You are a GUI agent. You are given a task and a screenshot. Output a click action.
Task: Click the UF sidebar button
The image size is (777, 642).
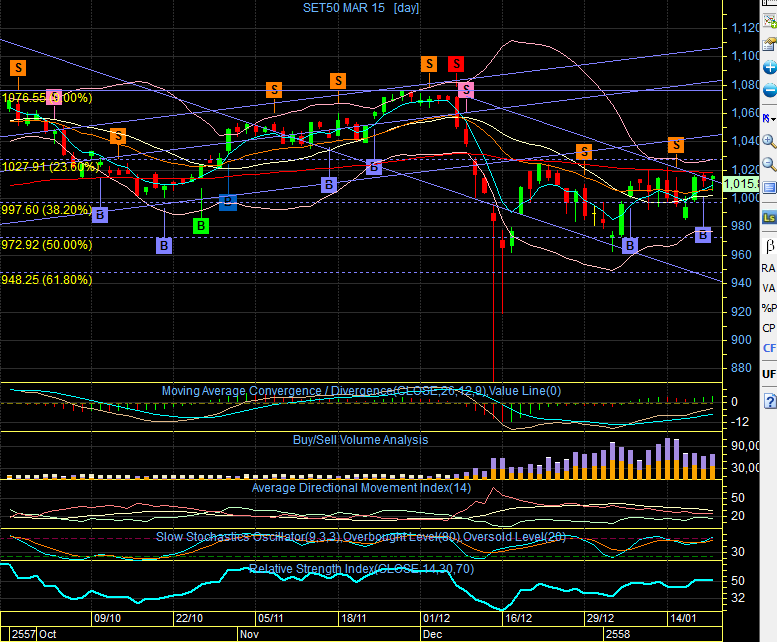point(769,374)
